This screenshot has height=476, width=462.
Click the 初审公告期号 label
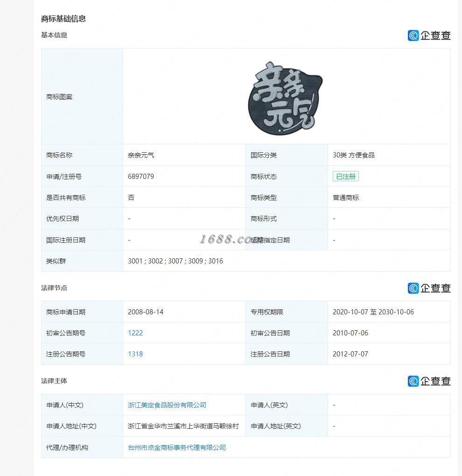(66, 333)
